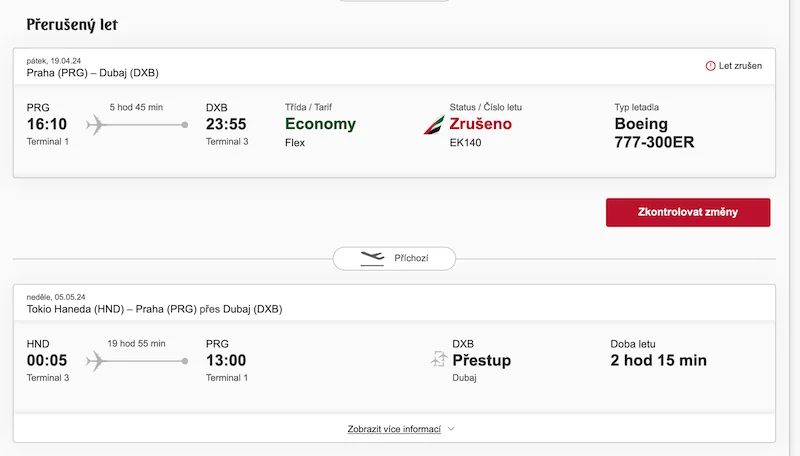The width and height of the screenshot is (800, 456).
Task: Click the landing plane icon in Příchozí pill
Action: tap(372, 259)
